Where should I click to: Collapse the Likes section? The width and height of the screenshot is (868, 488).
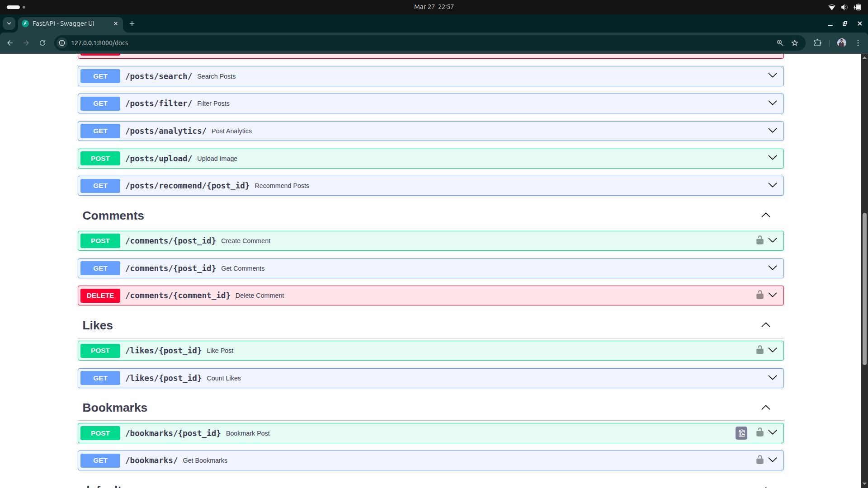(x=765, y=325)
